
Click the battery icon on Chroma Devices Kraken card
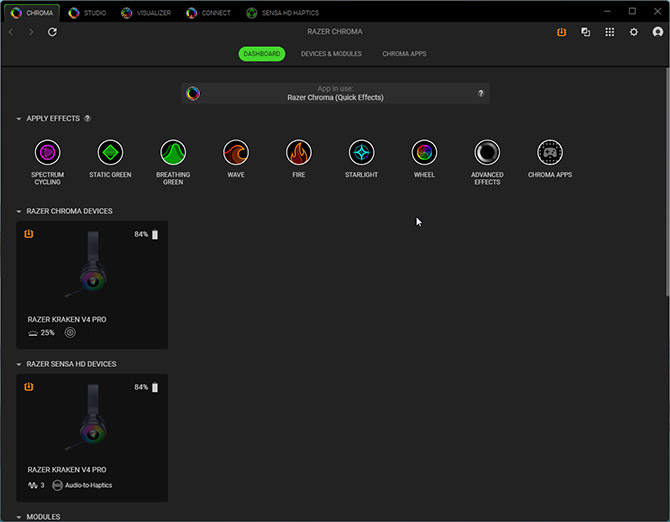click(x=155, y=235)
